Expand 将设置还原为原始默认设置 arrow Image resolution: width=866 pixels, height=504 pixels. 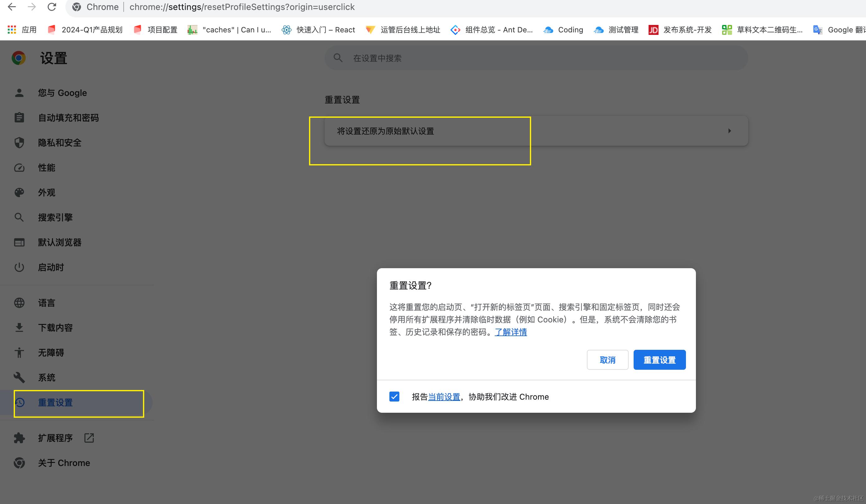[729, 131]
